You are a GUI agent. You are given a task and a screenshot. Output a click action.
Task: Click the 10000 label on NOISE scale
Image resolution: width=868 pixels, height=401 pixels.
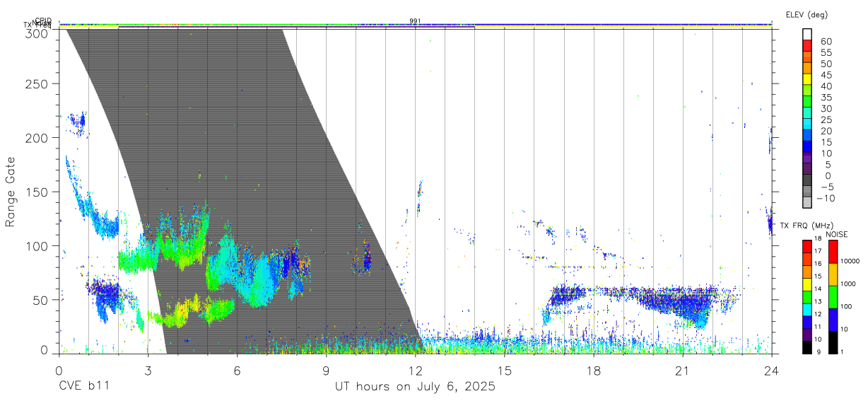pos(850,261)
